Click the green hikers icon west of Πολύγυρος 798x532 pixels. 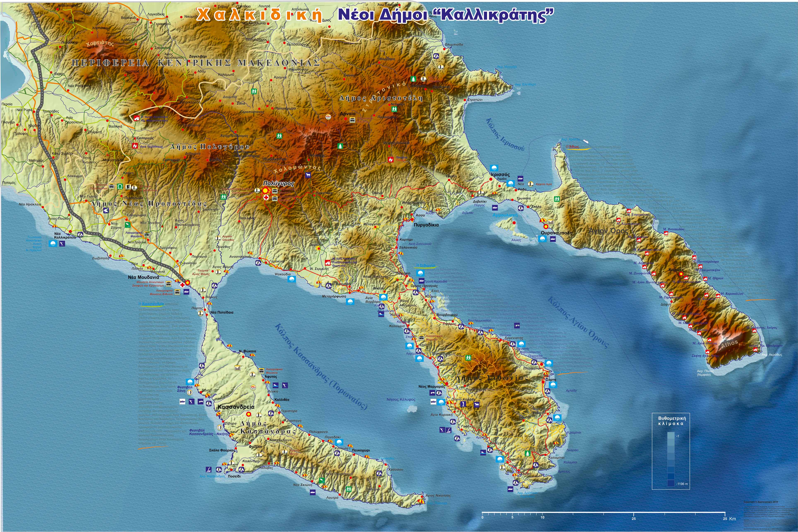click(x=223, y=196)
